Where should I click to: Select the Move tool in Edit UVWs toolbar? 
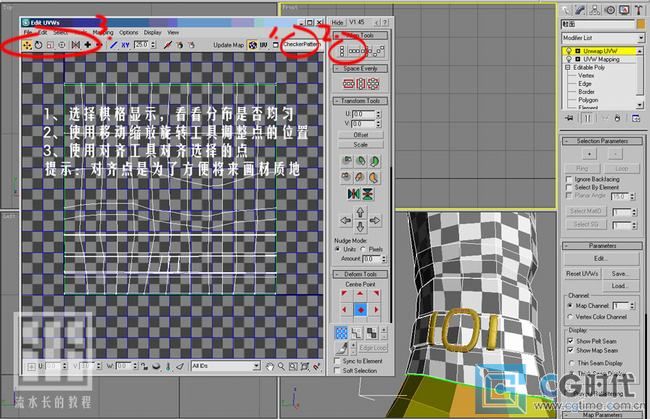click(x=27, y=45)
